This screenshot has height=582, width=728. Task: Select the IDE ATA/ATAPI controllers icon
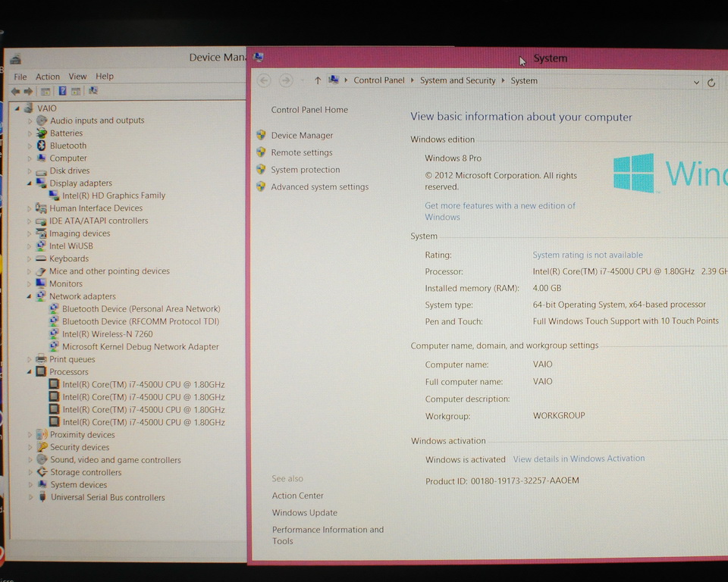41,221
